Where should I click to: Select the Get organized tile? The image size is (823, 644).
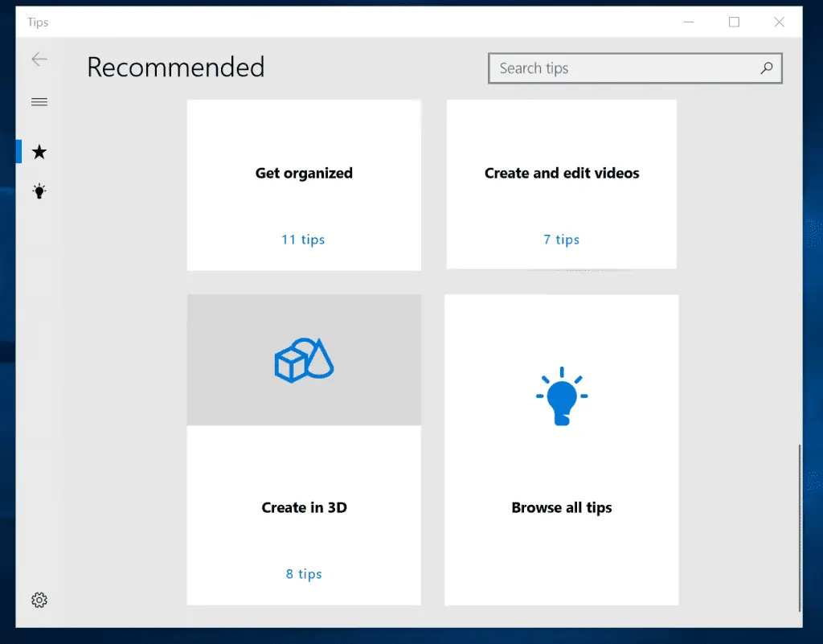pyautogui.click(x=304, y=173)
